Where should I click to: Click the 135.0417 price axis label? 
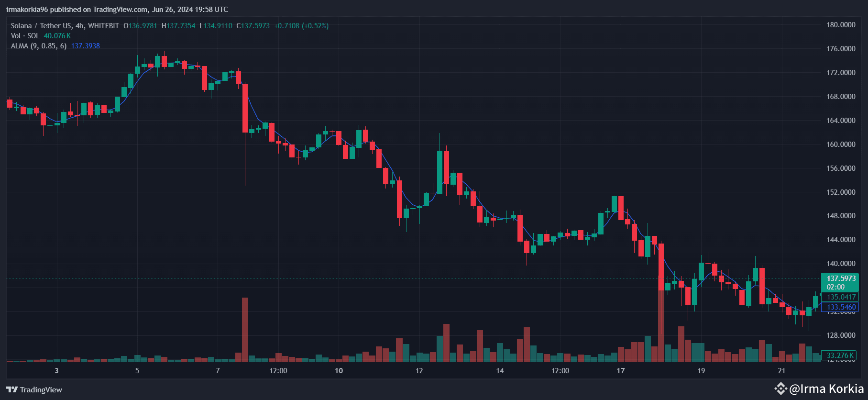coord(841,297)
